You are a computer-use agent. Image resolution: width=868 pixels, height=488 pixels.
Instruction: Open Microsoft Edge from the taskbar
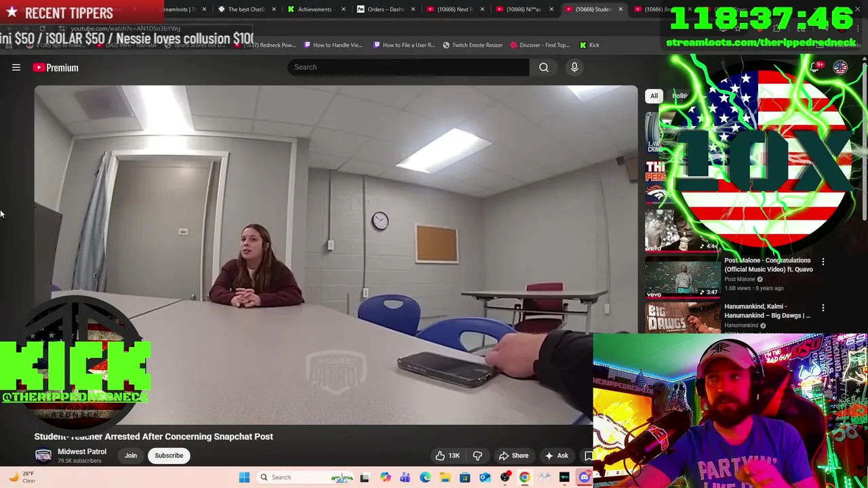[x=425, y=477]
